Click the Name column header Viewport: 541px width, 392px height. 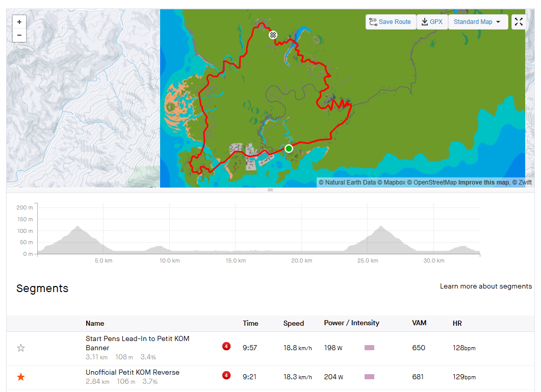click(x=95, y=323)
